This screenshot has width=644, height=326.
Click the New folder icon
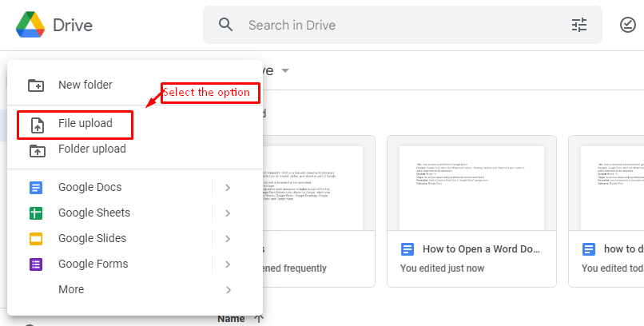click(36, 85)
